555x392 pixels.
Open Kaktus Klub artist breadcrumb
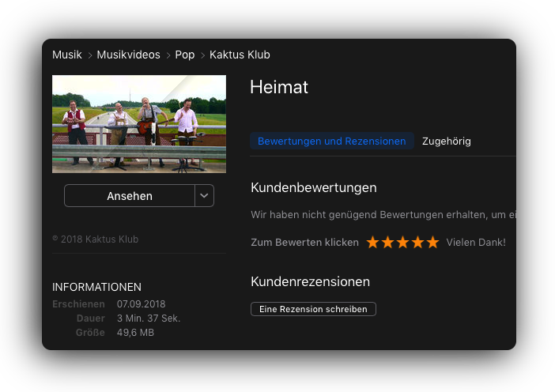pos(240,55)
